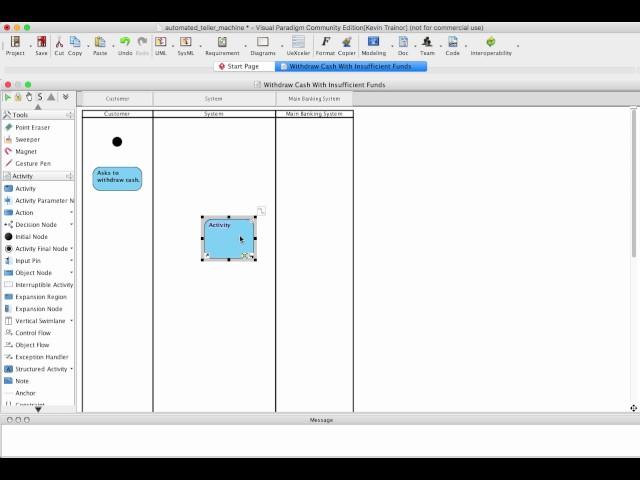This screenshot has height=480, width=640.
Task: Pick the Vertical Swimlane palette item
Action: pos(40,321)
